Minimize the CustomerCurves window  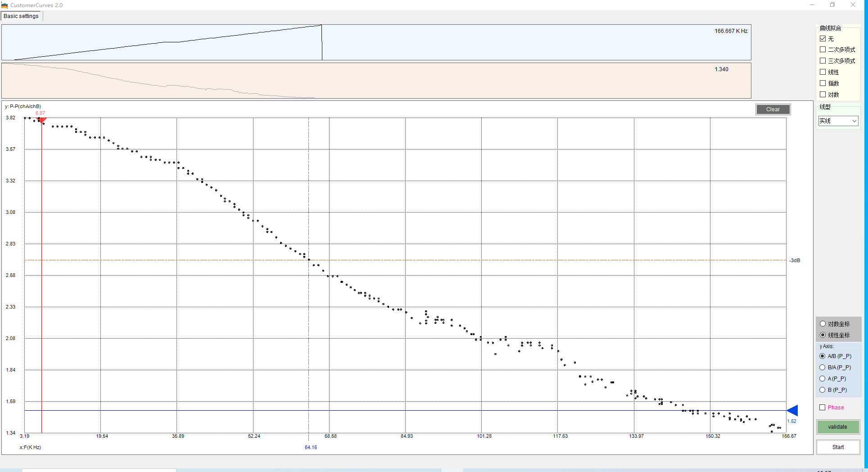[812, 5]
